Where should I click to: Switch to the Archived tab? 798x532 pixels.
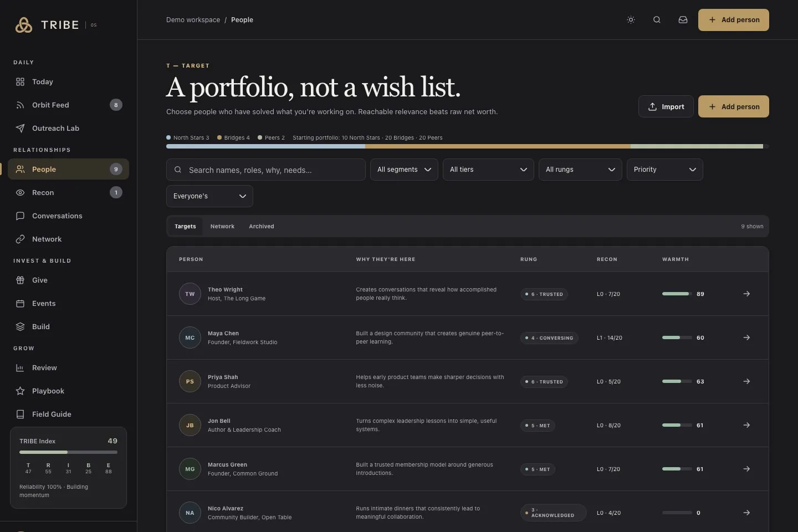click(x=262, y=226)
